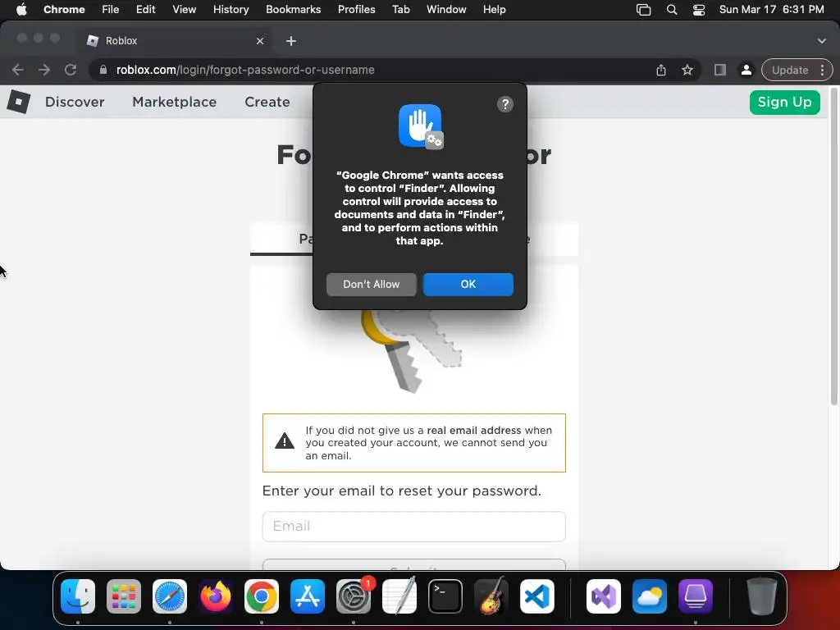Click the Stage Manager icon in the menu bar
Viewport: 840px width, 630px height.
click(643, 9)
